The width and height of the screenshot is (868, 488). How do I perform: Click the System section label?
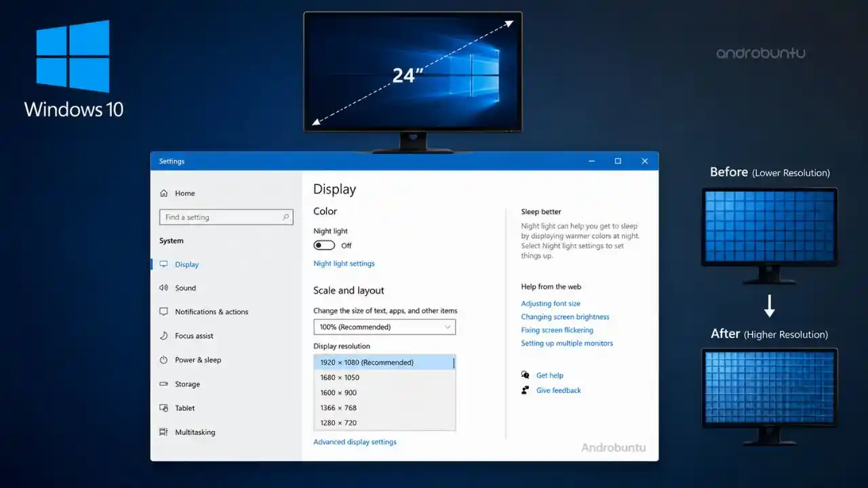(x=172, y=241)
